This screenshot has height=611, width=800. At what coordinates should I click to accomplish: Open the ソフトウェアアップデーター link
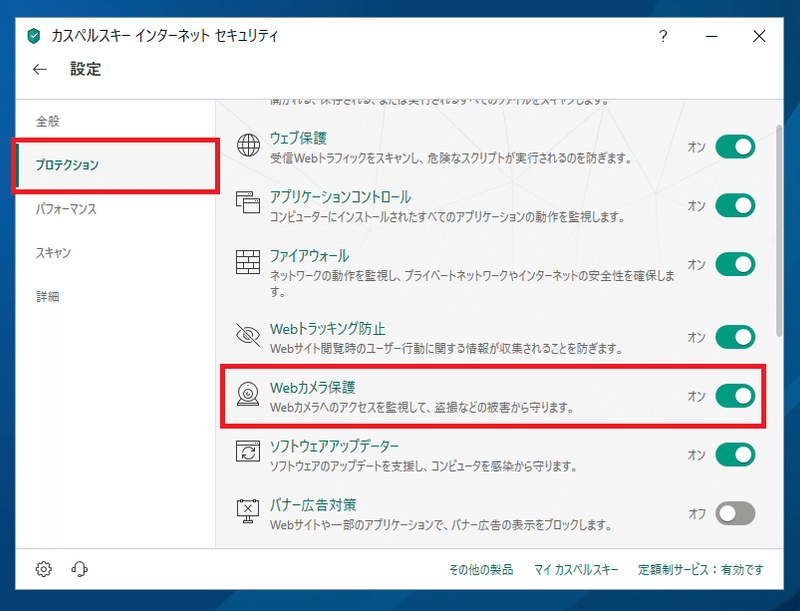click(334, 446)
